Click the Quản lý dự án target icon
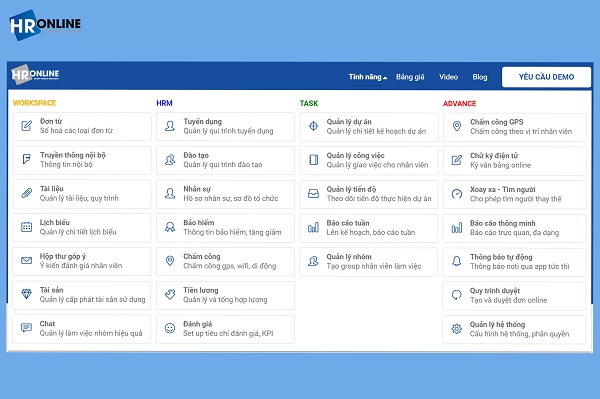 pyautogui.click(x=313, y=126)
